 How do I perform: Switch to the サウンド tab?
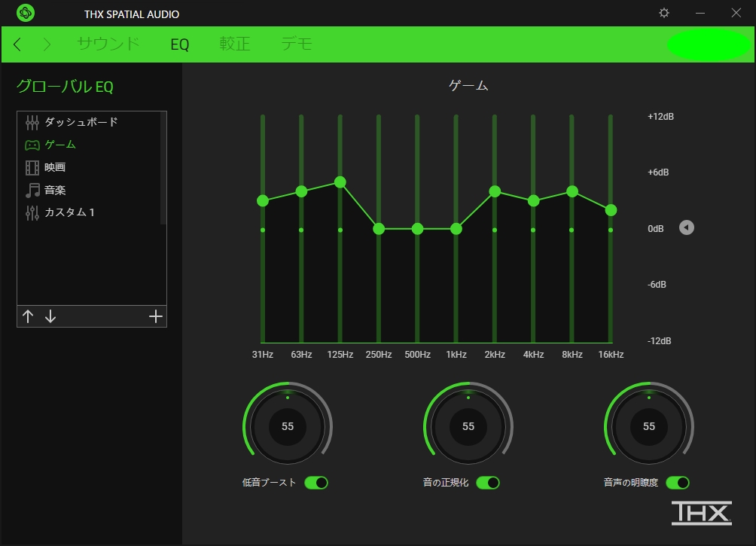point(108,44)
